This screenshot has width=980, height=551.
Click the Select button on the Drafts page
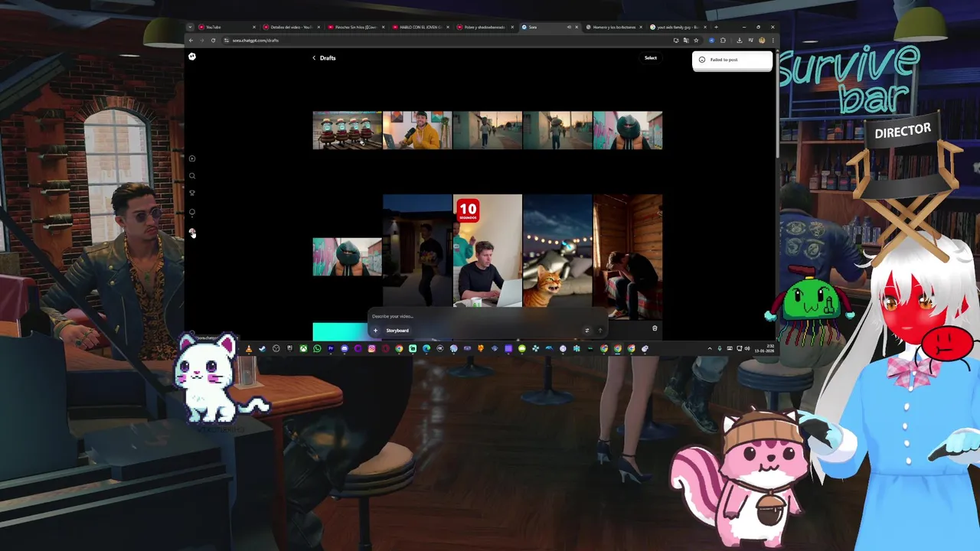click(650, 58)
